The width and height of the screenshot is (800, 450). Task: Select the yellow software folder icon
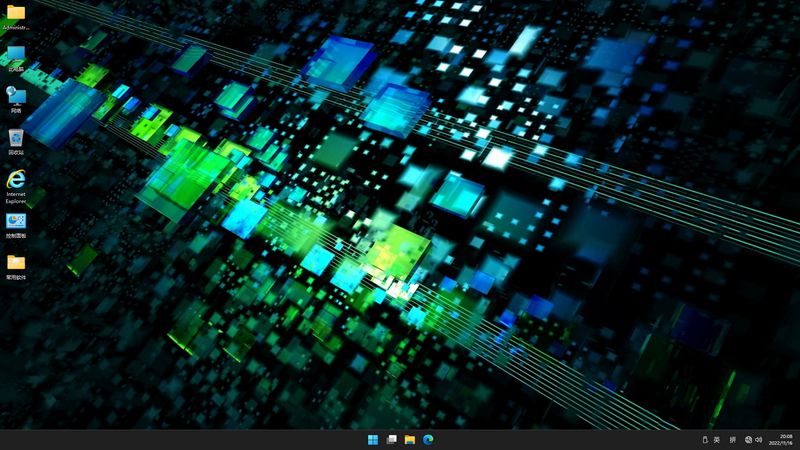16,262
